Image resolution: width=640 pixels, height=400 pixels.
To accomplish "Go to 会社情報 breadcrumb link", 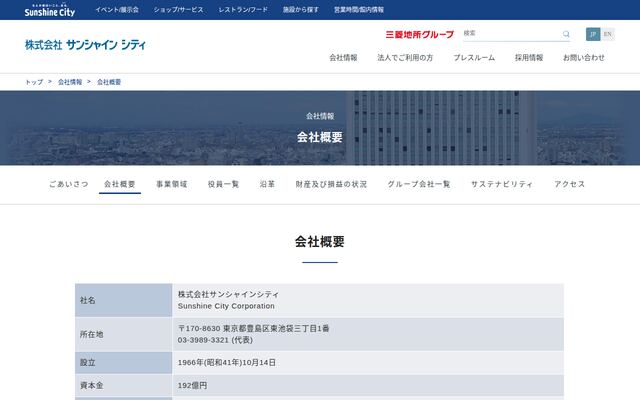I will (70, 82).
